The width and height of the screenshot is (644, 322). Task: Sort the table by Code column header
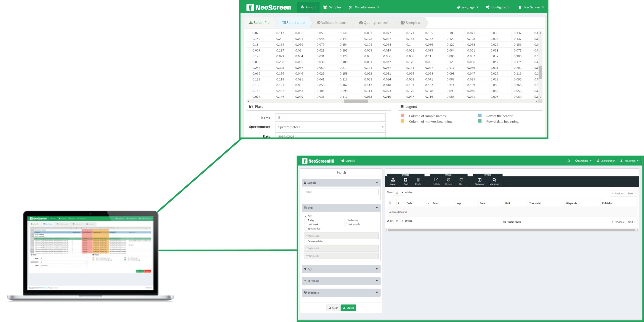pyautogui.click(x=418, y=203)
